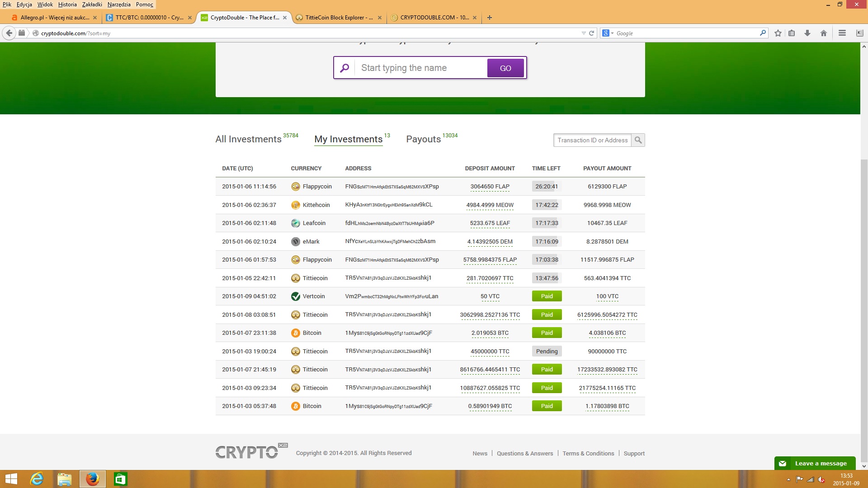Switch to TTC/BTC browser tab
The height and width of the screenshot is (488, 868).
[149, 18]
